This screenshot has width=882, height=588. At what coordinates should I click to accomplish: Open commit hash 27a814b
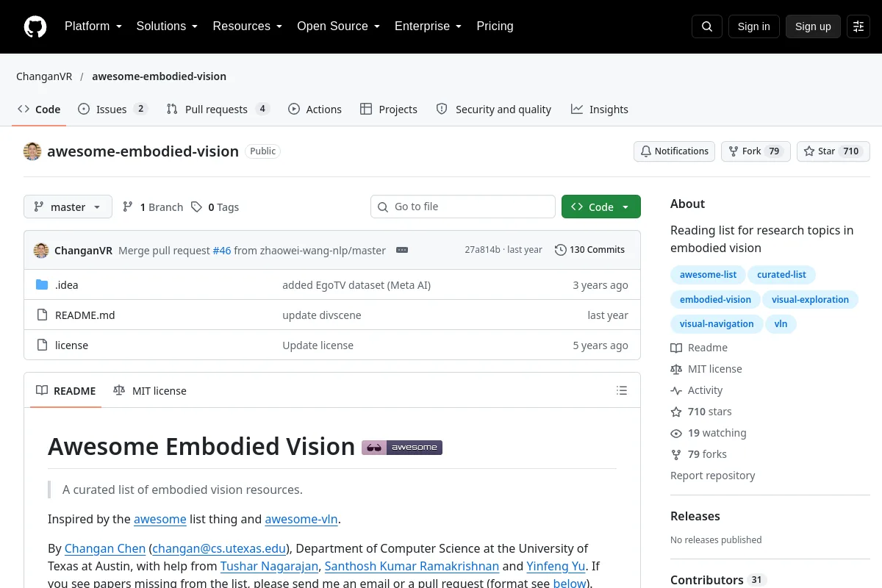pos(482,250)
